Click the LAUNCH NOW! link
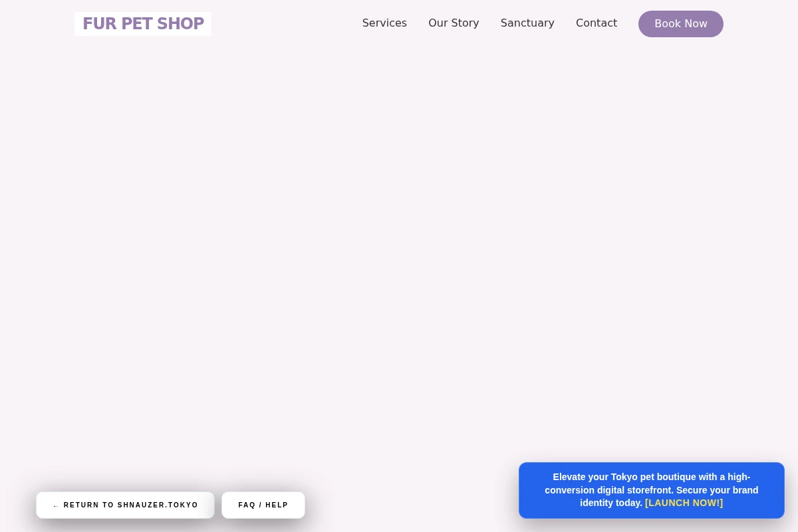The width and height of the screenshot is (798, 532). point(684,503)
